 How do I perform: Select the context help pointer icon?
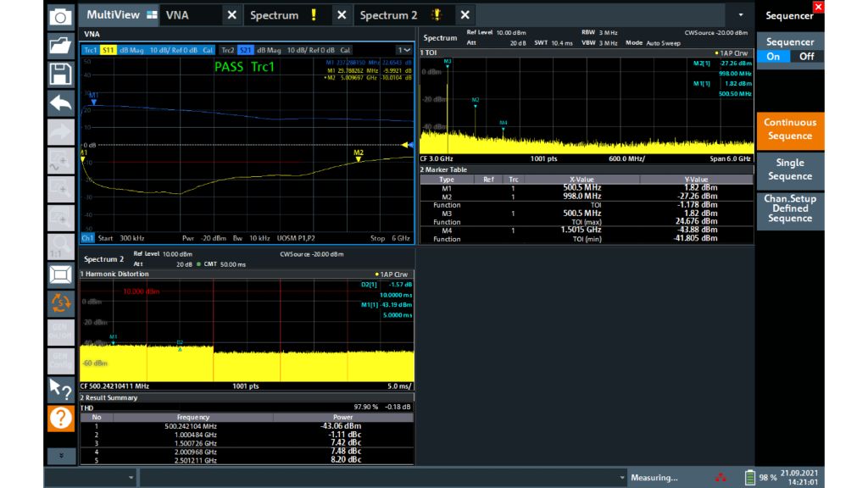tap(60, 389)
